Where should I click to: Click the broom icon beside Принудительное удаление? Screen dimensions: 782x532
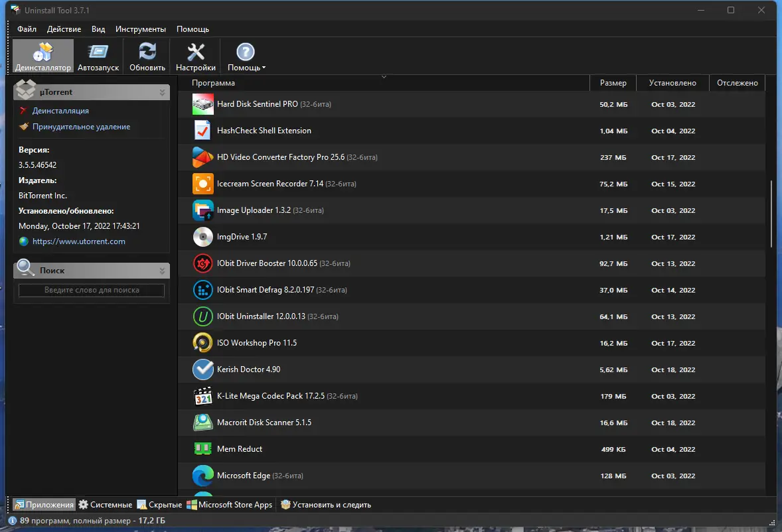tap(23, 127)
